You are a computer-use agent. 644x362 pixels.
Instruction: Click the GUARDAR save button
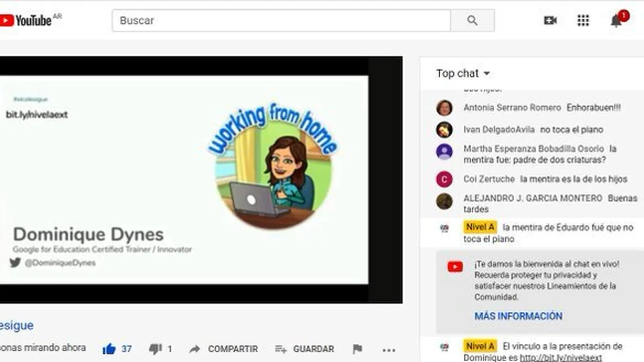coord(305,349)
